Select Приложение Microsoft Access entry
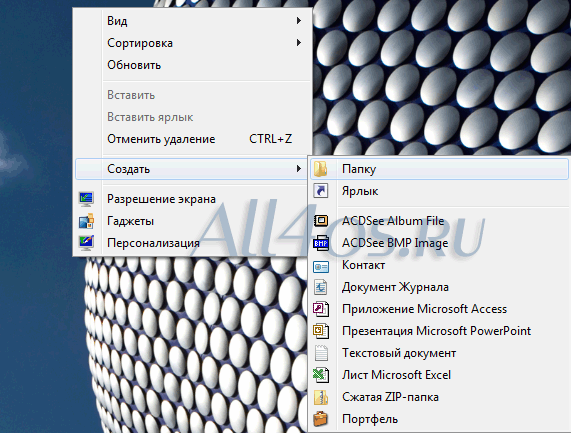Screen dimensions: 571x433 click(439, 309)
